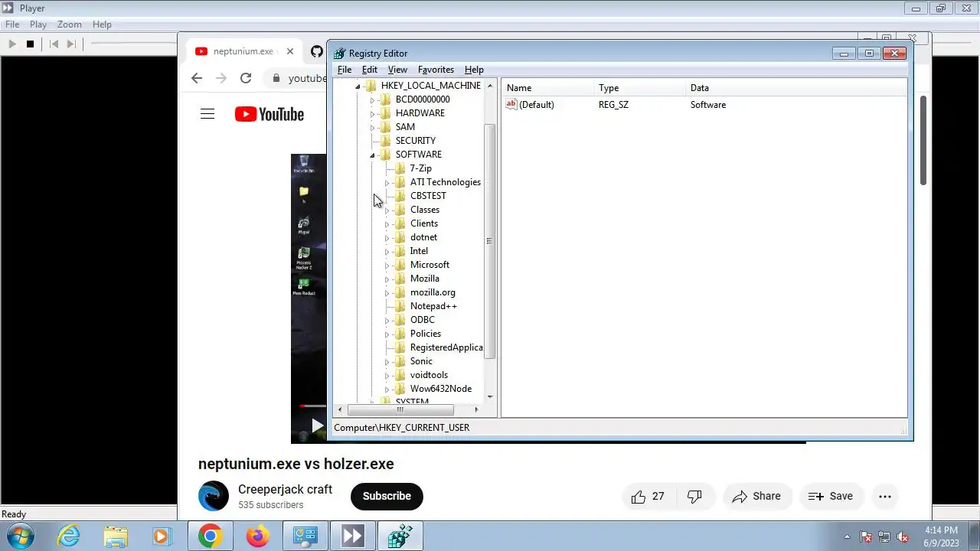
Task: Click the tree pane scroll-down arrow
Action: click(x=490, y=397)
